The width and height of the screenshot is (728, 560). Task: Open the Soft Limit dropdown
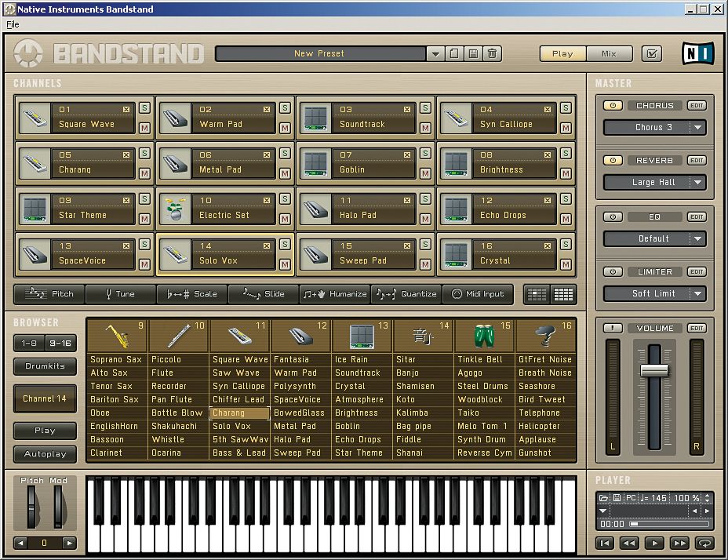click(x=698, y=293)
